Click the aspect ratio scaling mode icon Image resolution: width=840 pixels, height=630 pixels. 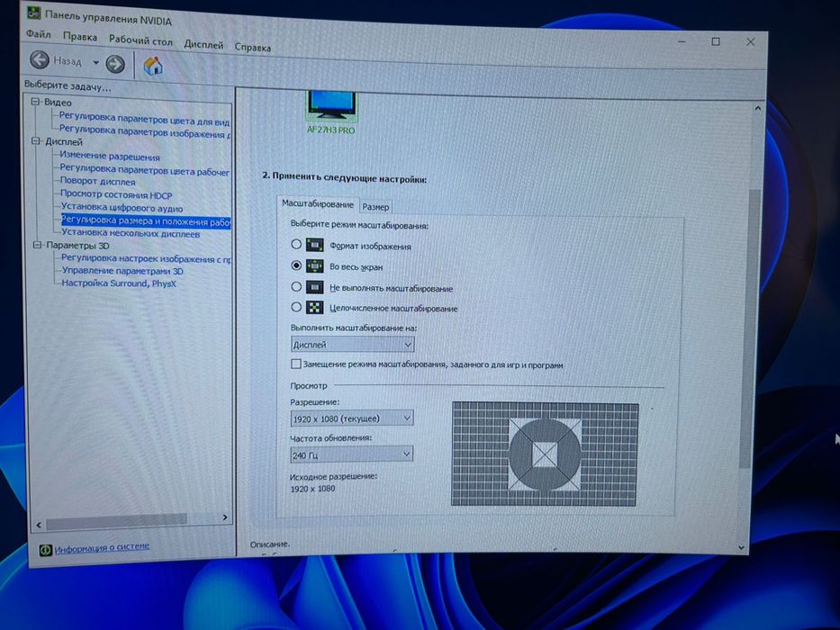[314, 246]
